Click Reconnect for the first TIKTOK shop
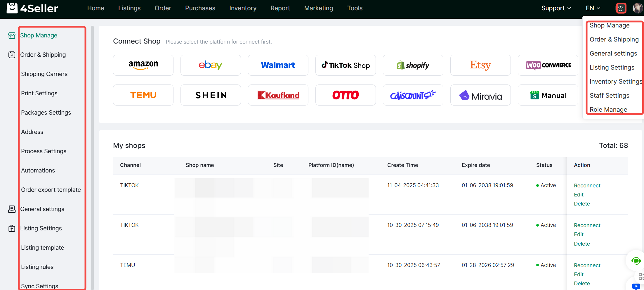The image size is (644, 290). coord(587,186)
